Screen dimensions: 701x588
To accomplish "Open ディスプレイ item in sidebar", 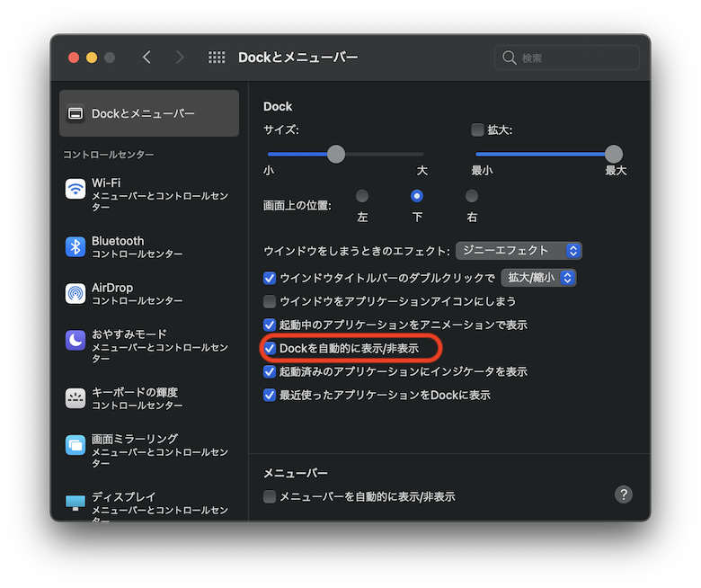I will [149, 506].
